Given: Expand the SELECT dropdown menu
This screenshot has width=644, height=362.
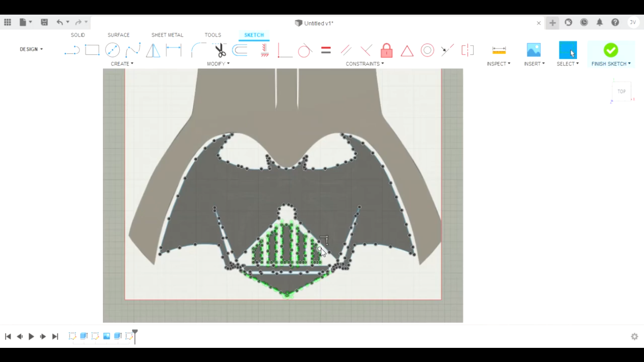Looking at the screenshot, I should point(568,64).
